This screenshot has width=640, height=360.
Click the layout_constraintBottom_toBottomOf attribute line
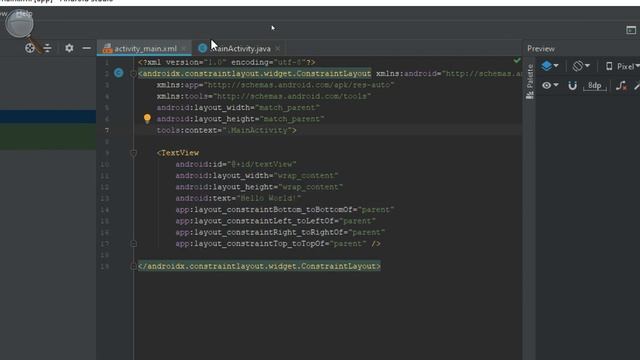coord(285,209)
